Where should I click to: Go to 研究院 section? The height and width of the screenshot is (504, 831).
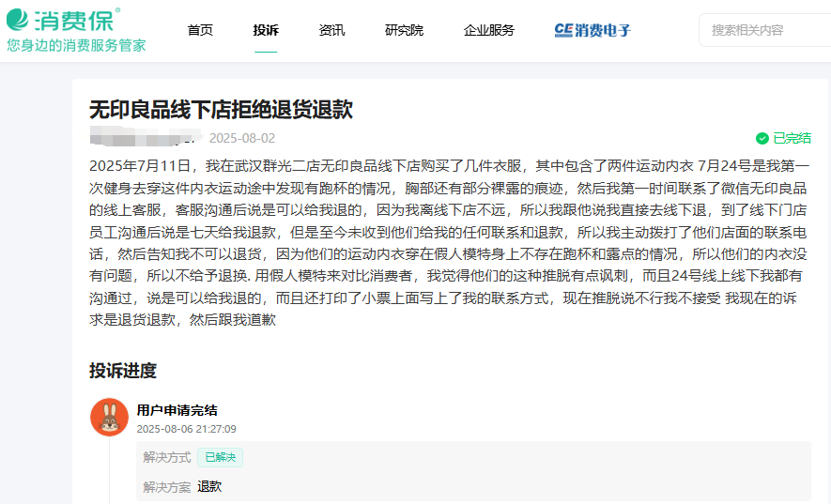[x=404, y=30]
